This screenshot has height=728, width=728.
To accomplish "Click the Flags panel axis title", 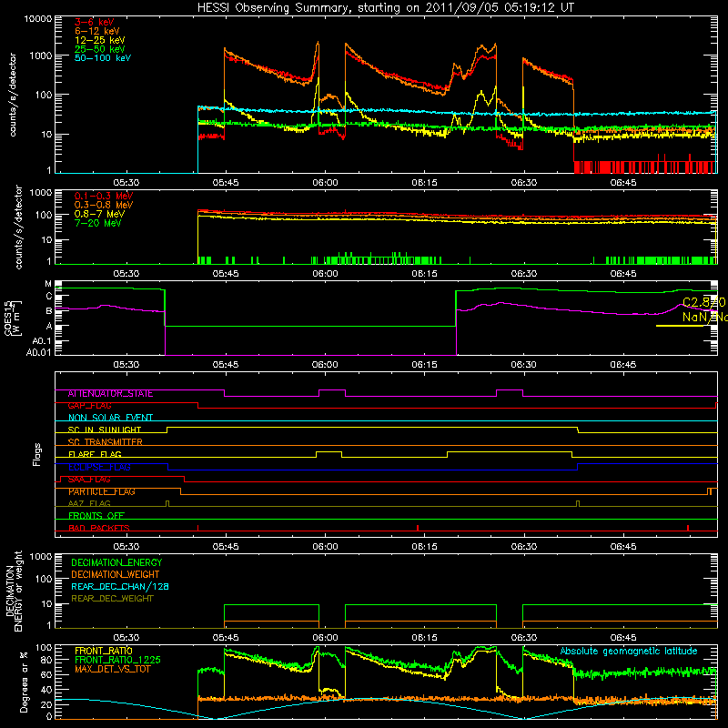I will tap(36, 454).
